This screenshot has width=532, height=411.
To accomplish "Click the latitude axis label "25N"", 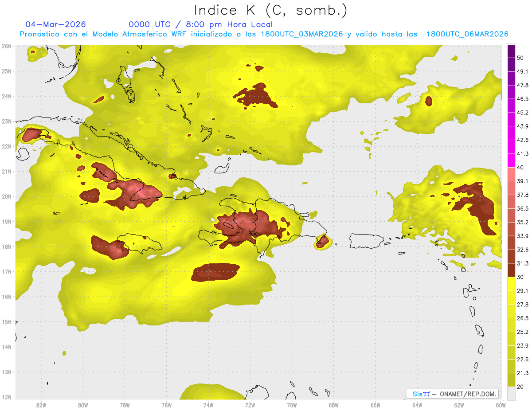I will [x=6, y=71].
